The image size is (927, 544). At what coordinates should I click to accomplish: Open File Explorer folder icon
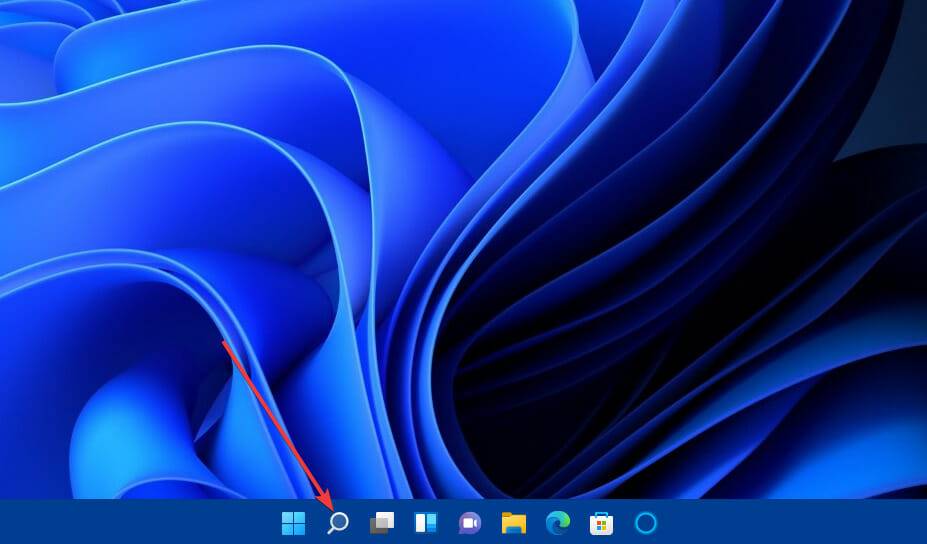[x=514, y=523]
